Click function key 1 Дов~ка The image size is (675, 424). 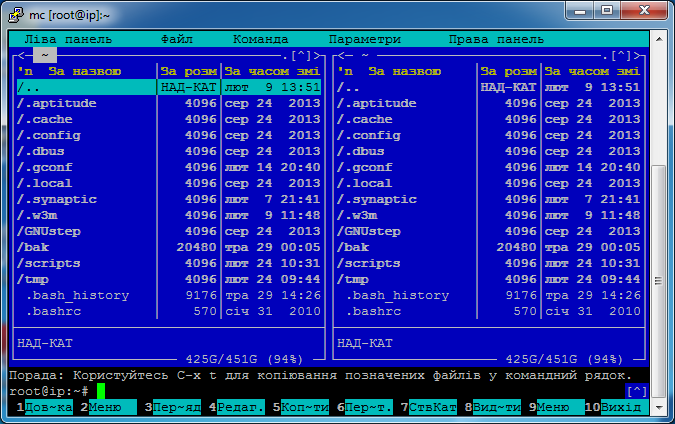click(x=45, y=407)
